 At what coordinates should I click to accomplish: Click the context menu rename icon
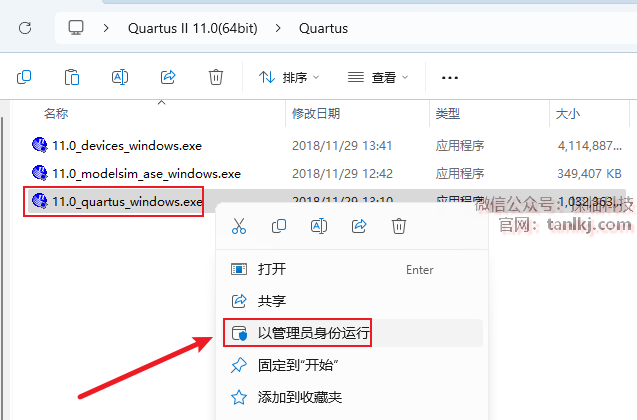(x=319, y=226)
